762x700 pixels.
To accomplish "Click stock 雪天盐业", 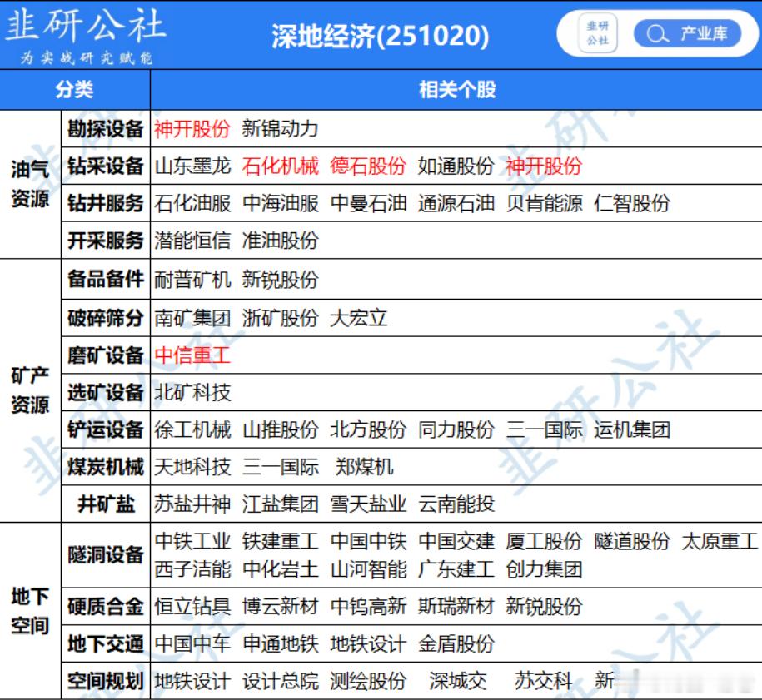I will click(368, 504).
